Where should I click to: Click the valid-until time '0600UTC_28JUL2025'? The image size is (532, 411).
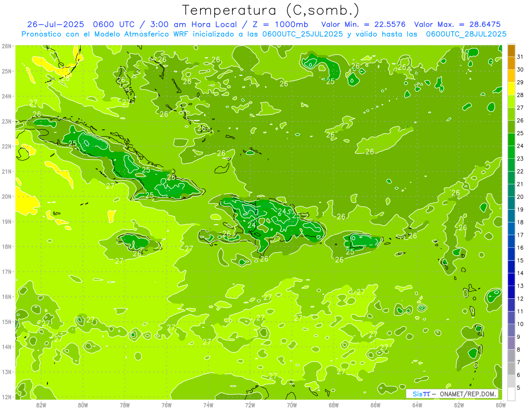pos(466,34)
